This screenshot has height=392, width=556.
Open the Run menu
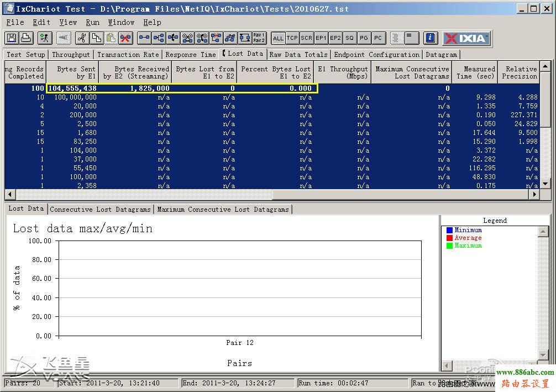(x=92, y=22)
